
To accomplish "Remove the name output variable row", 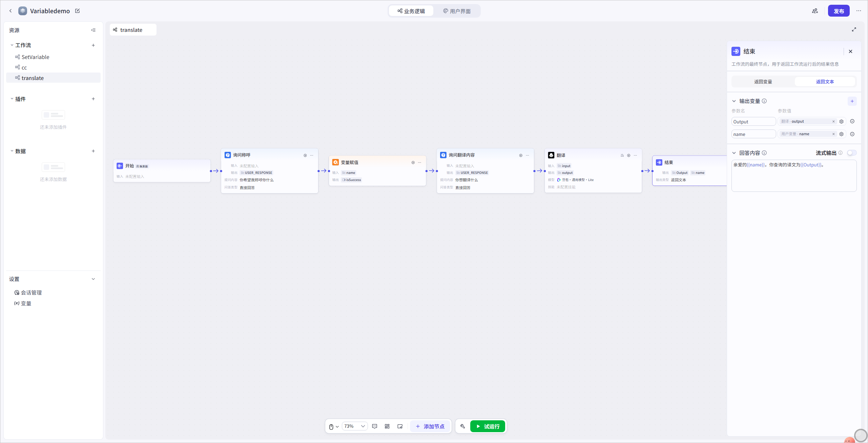I will point(852,134).
